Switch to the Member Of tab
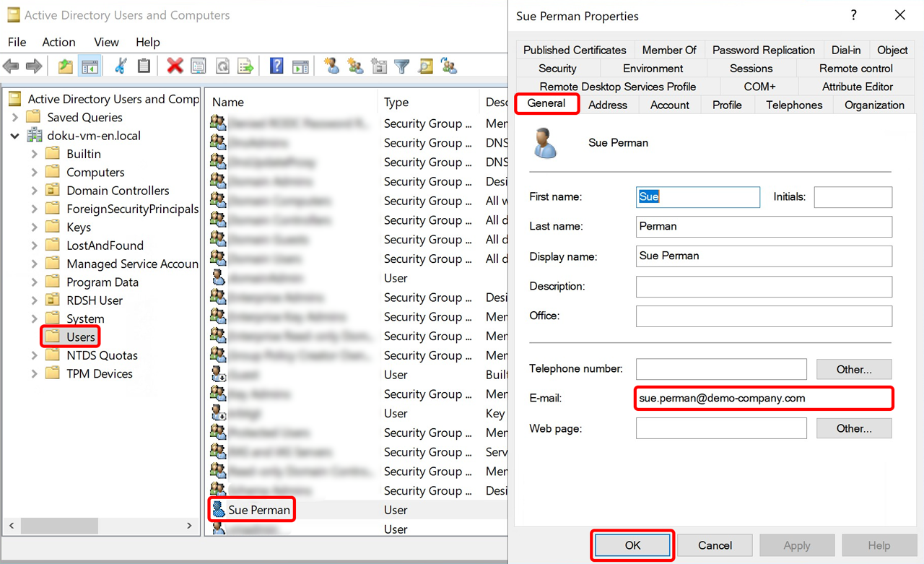This screenshot has height=564, width=924. [x=669, y=50]
